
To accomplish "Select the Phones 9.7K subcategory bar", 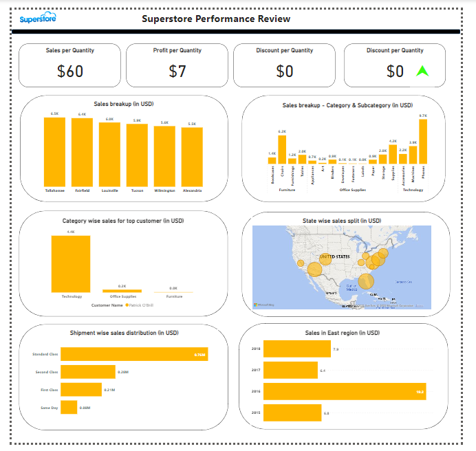I will 423,142.
